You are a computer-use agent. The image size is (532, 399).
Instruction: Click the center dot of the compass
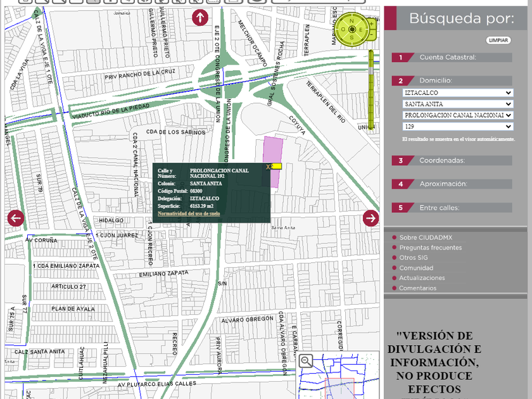pos(352,30)
